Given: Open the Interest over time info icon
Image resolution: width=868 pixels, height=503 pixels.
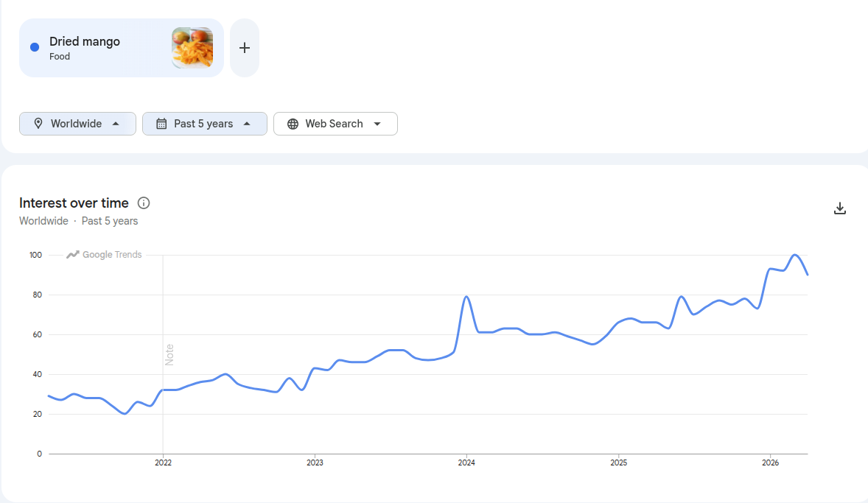Looking at the screenshot, I should 144,203.
